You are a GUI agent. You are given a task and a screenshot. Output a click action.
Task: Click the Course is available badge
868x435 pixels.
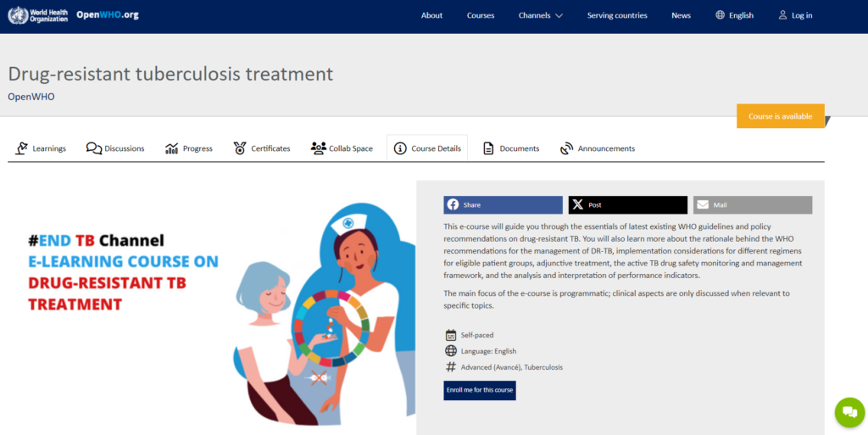pyautogui.click(x=780, y=116)
